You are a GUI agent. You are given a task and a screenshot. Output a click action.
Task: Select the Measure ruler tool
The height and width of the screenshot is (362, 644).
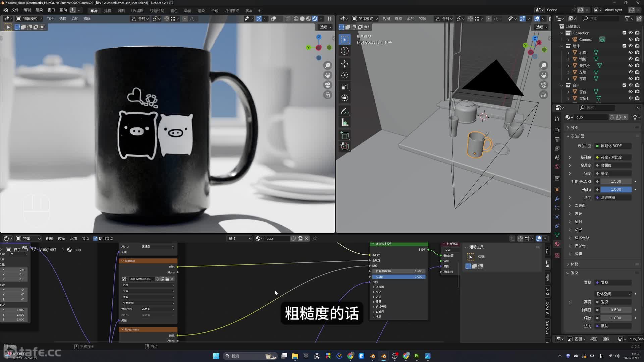[x=344, y=123]
